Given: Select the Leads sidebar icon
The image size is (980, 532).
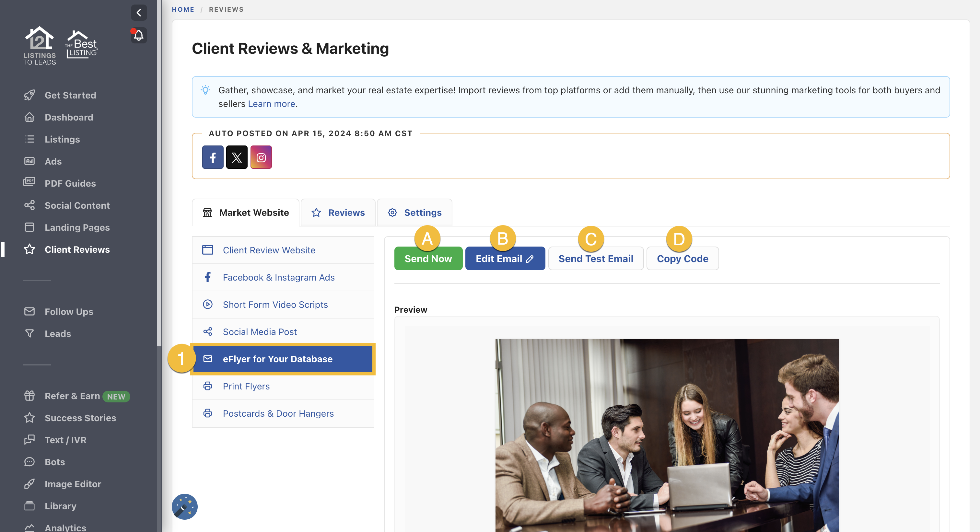Looking at the screenshot, I should click(30, 333).
